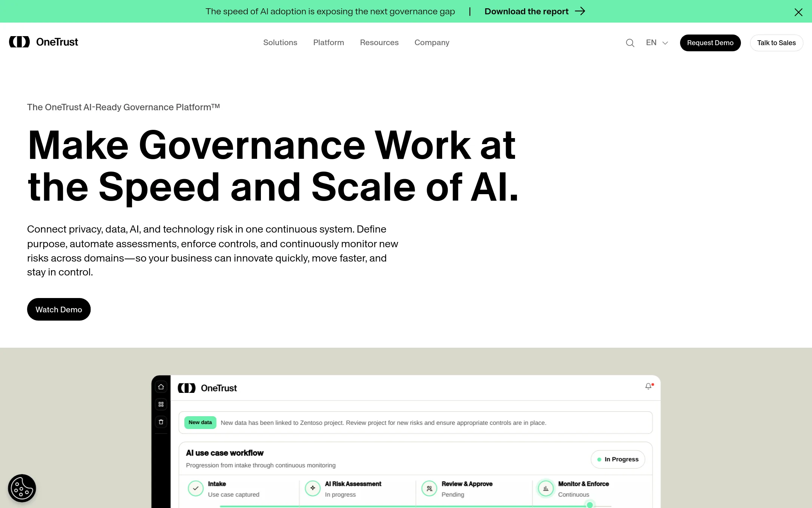Click 'Progression from intake through continuous monitoring'
The image size is (812, 508).
[261, 465]
